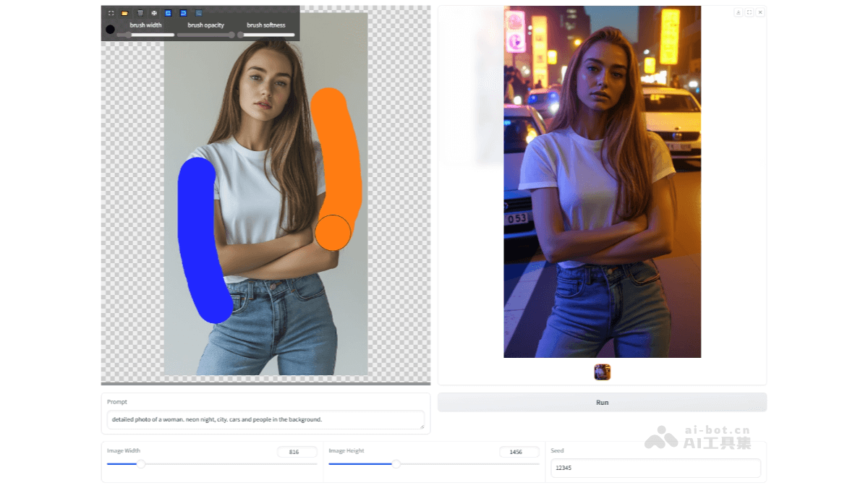
Task: Download the generated output image
Action: tap(738, 12)
